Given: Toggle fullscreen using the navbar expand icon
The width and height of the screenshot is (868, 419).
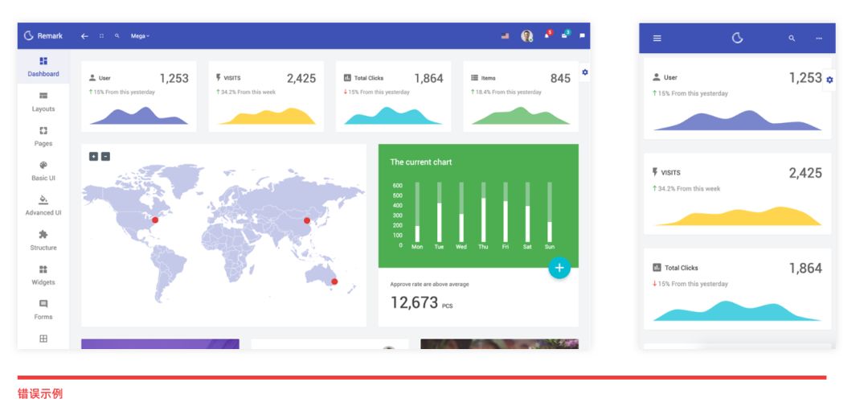Looking at the screenshot, I should click(x=101, y=36).
